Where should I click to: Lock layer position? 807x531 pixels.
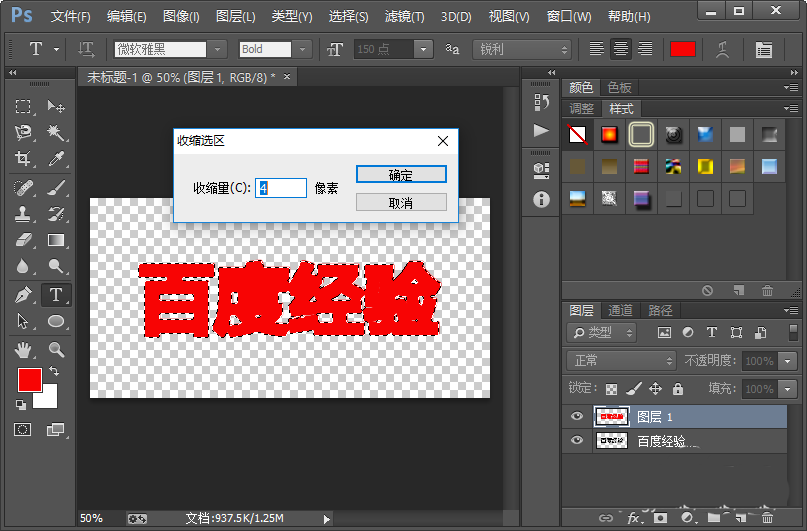[655, 388]
